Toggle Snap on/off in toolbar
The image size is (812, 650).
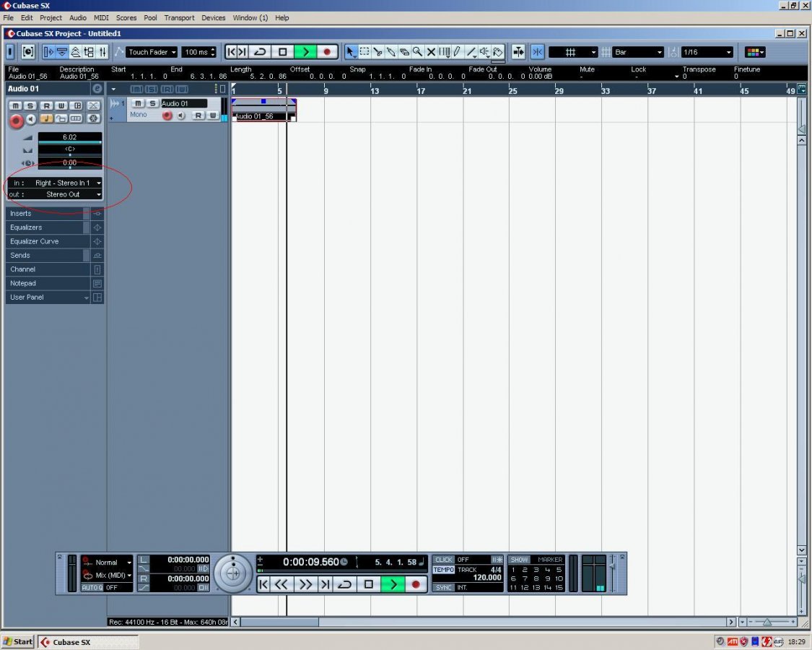pyautogui.click(x=538, y=52)
